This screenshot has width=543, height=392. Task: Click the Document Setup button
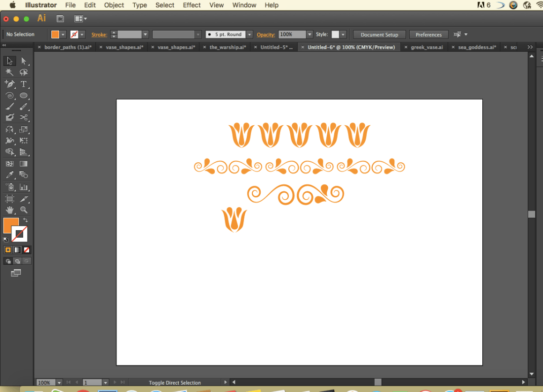379,35
